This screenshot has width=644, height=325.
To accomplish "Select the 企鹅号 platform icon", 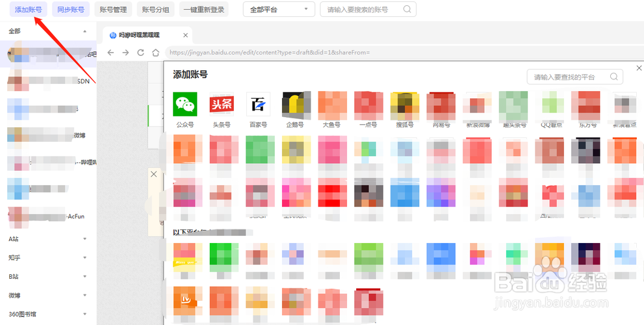I will coord(296,104).
